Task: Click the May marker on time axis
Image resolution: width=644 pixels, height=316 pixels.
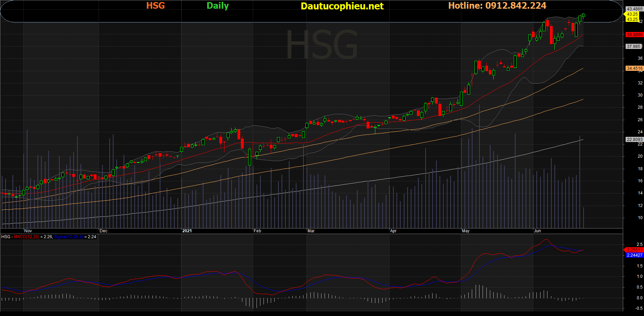Action: (x=466, y=231)
